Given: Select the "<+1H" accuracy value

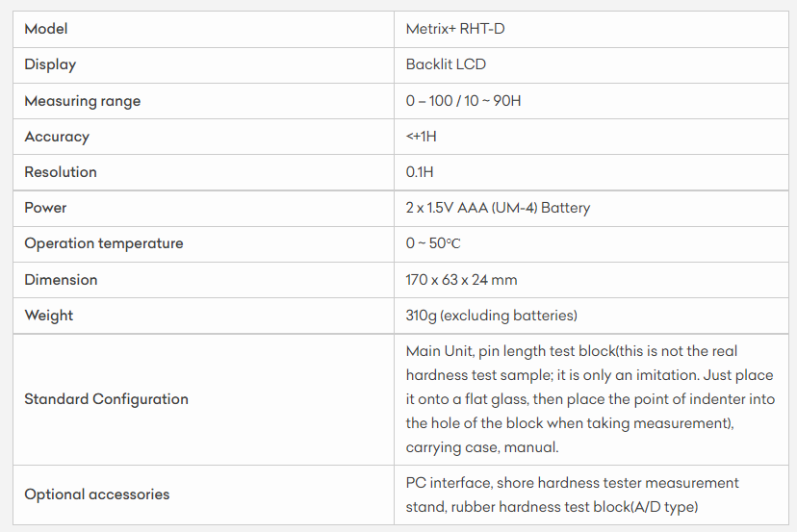Looking at the screenshot, I should point(421,137).
